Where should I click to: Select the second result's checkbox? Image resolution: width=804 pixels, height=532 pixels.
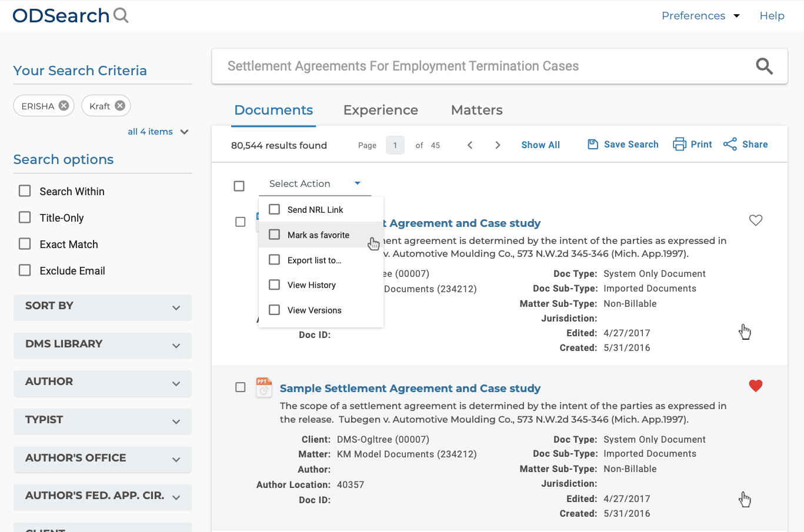pos(240,387)
